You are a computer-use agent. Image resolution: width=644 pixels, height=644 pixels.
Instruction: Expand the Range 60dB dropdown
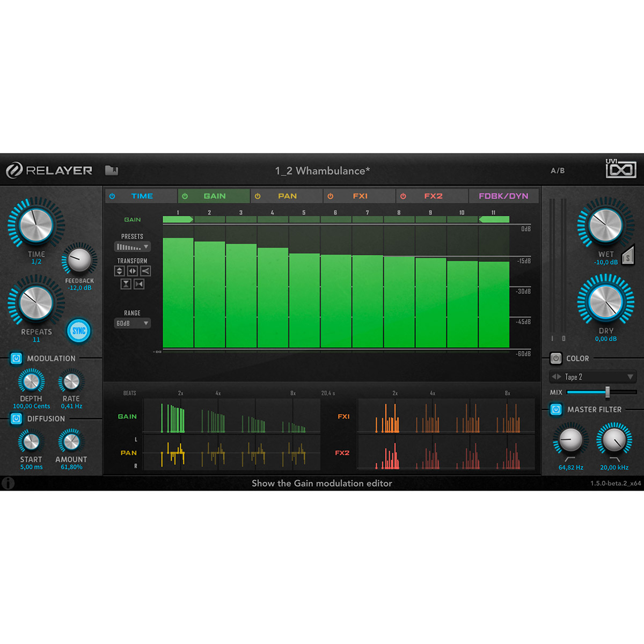click(x=132, y=323)
